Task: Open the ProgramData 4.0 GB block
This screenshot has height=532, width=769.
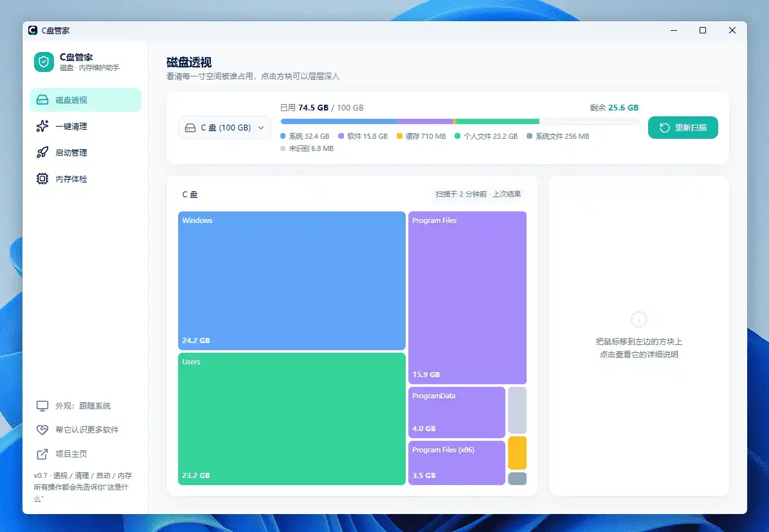Action: pos(457,412)
